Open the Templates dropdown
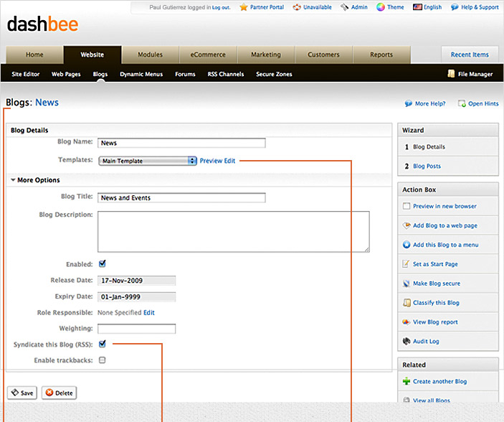This screenshot has width=504, height=422. click(148, 161)
